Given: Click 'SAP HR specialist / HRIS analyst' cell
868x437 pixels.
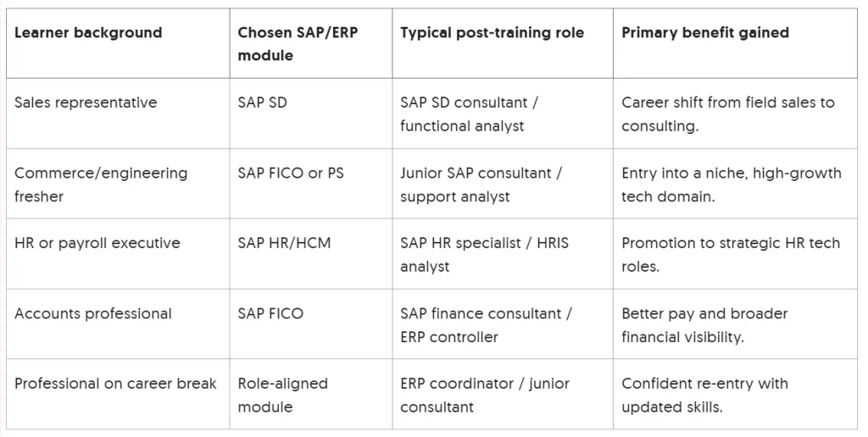Looking at the screenshot, I should (484, 254).
